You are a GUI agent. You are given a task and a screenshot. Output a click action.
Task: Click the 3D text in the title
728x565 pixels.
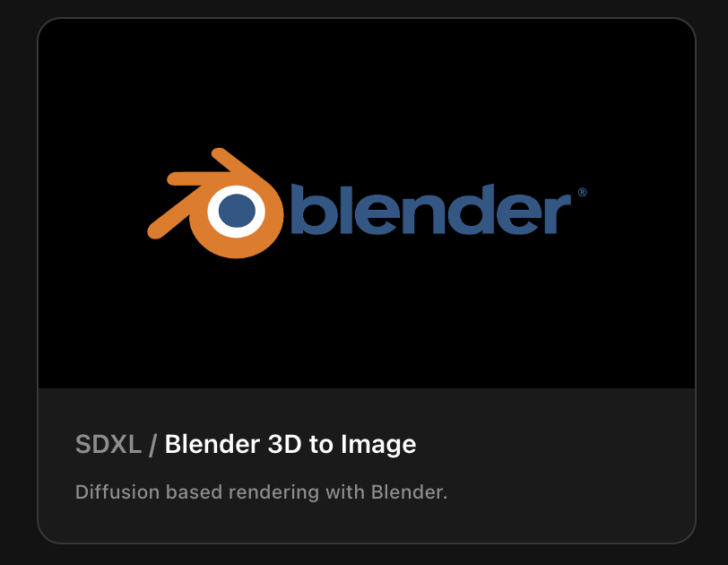click(284, 444)
